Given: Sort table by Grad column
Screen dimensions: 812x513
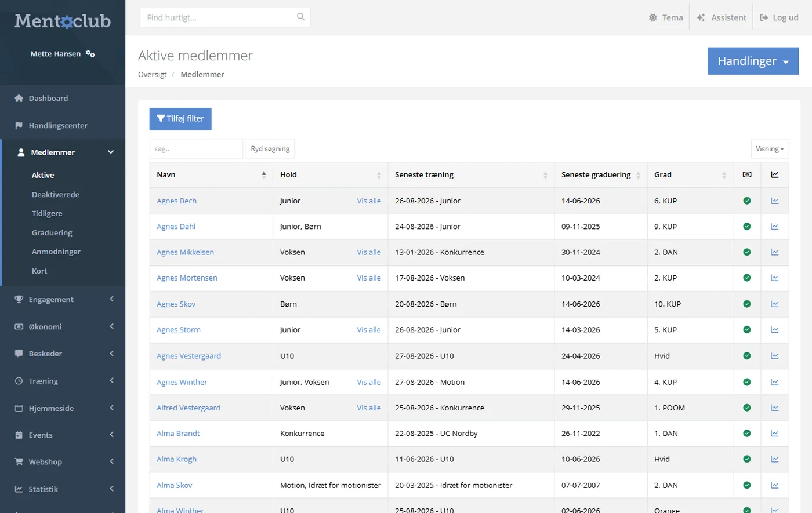Looking at the screenshot, I should pyautogui.click(x=690, y=174).
